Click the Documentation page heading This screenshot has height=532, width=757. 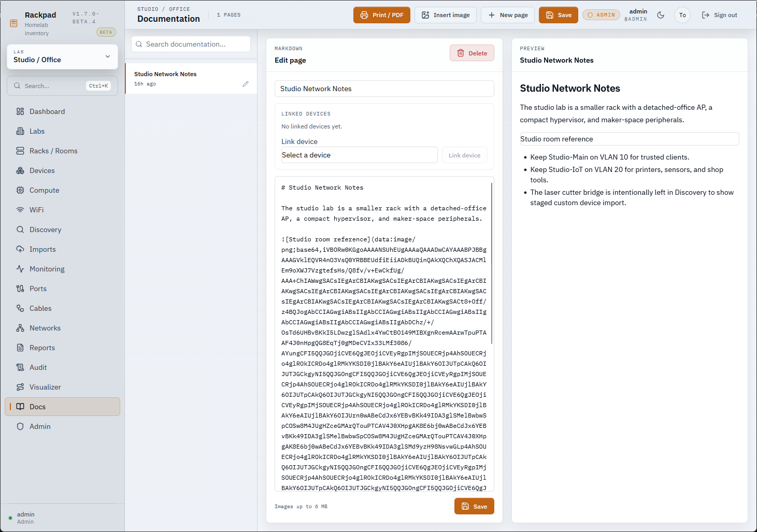(x=168, y=19)
